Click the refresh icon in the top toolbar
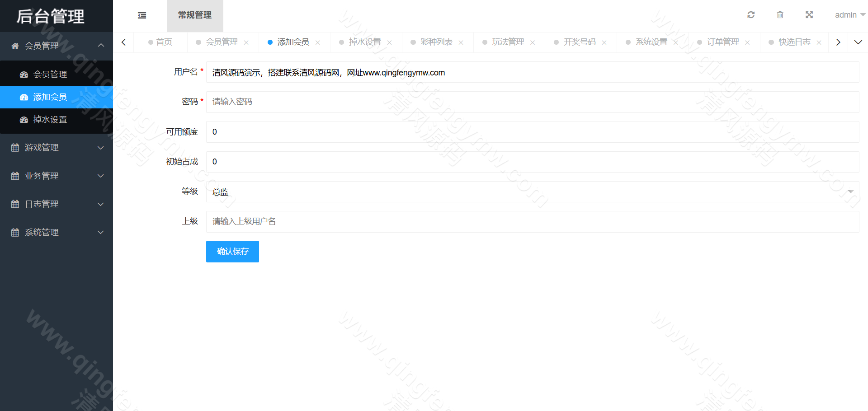 click(x=751, y=14)
